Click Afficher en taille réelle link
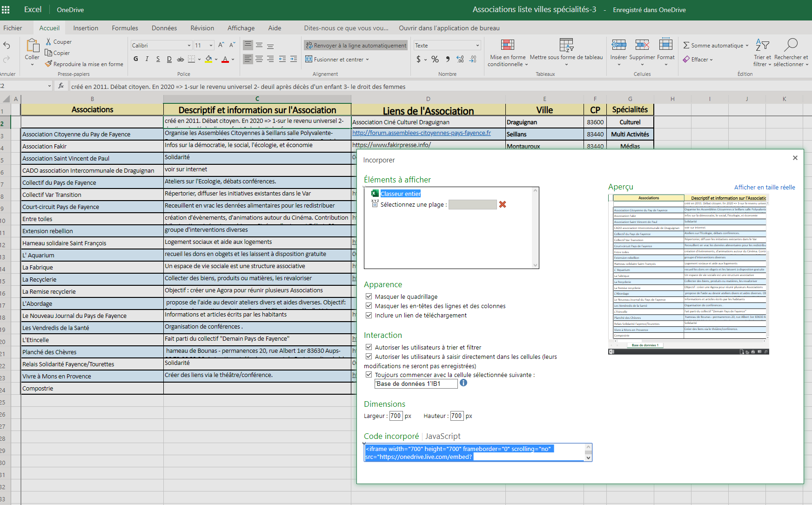 click(764, 187)
